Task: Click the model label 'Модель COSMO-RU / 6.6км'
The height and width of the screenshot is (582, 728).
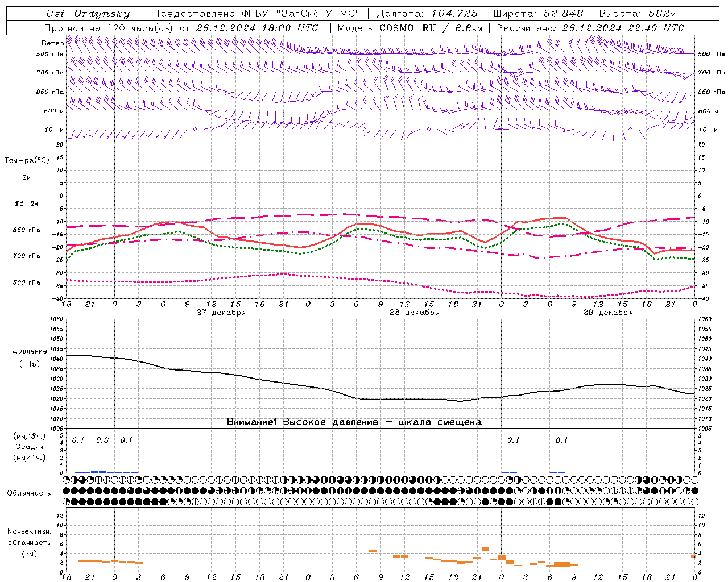Action: tap(409, 28)
